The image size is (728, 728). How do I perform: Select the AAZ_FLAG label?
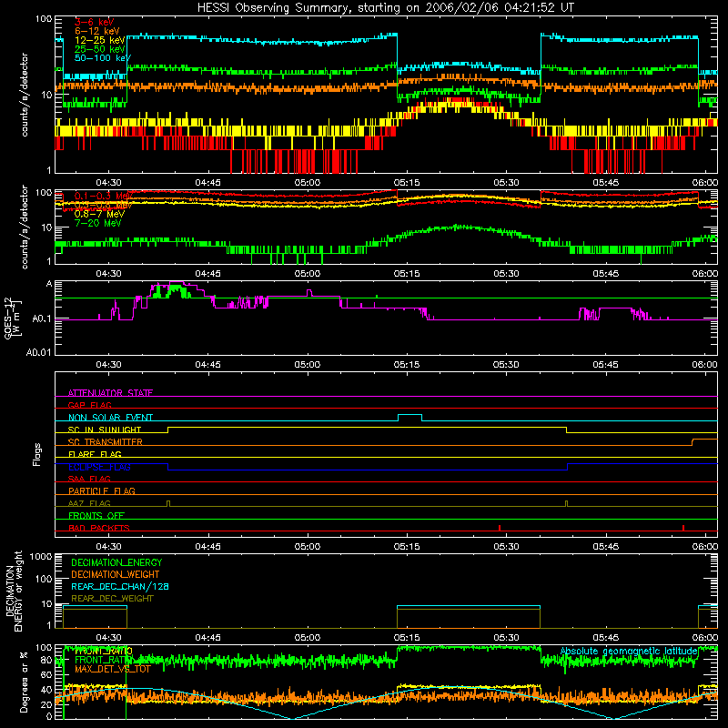pos(89,503)
